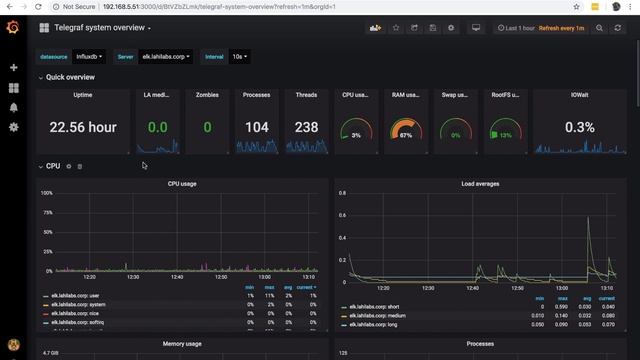Viewport: 640px width, 360px height.
Task: Open Load averages panel title menu
Action: (x=480, y=184)
